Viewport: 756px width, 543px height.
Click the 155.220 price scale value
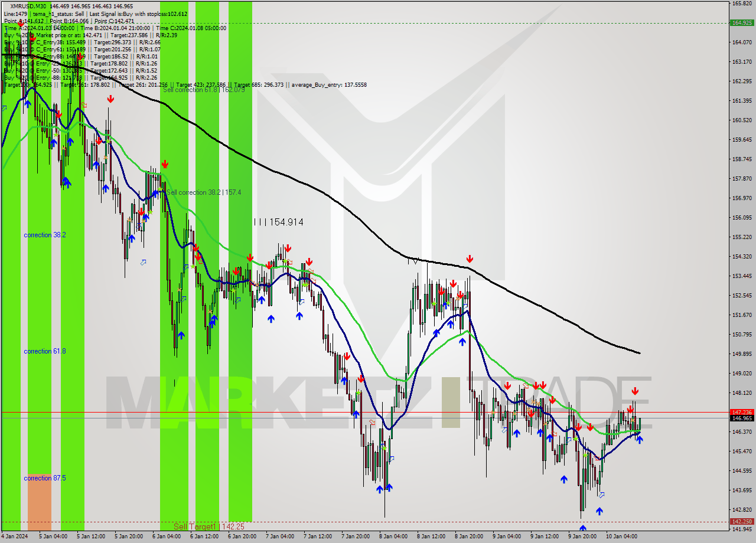pyautogui.click(x=741, y=237)
